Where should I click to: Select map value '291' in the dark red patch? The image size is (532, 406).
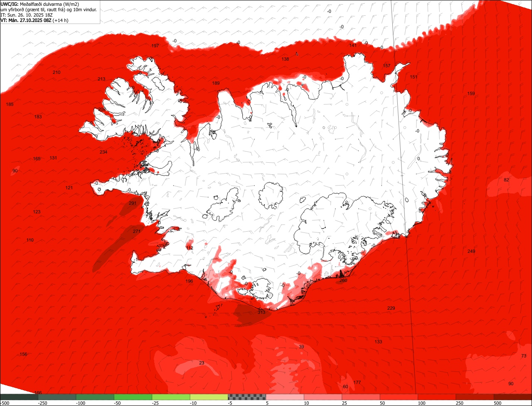tap(133, 203)
